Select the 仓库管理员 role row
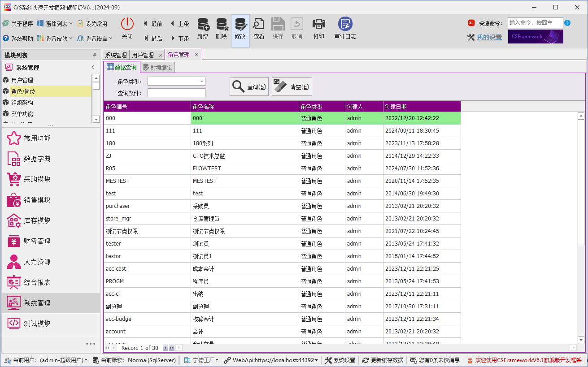 (x=282, y=219)
